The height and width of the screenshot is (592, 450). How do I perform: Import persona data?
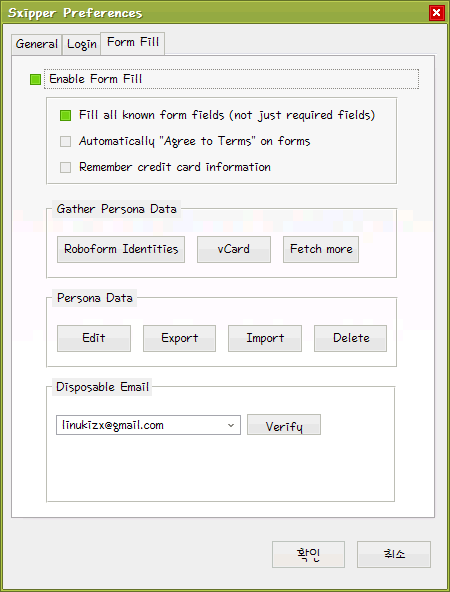pos(265,338)
